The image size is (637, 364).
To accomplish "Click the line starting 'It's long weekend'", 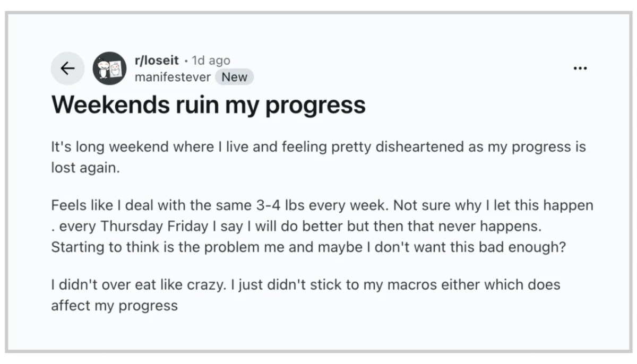I will [318, 147].
